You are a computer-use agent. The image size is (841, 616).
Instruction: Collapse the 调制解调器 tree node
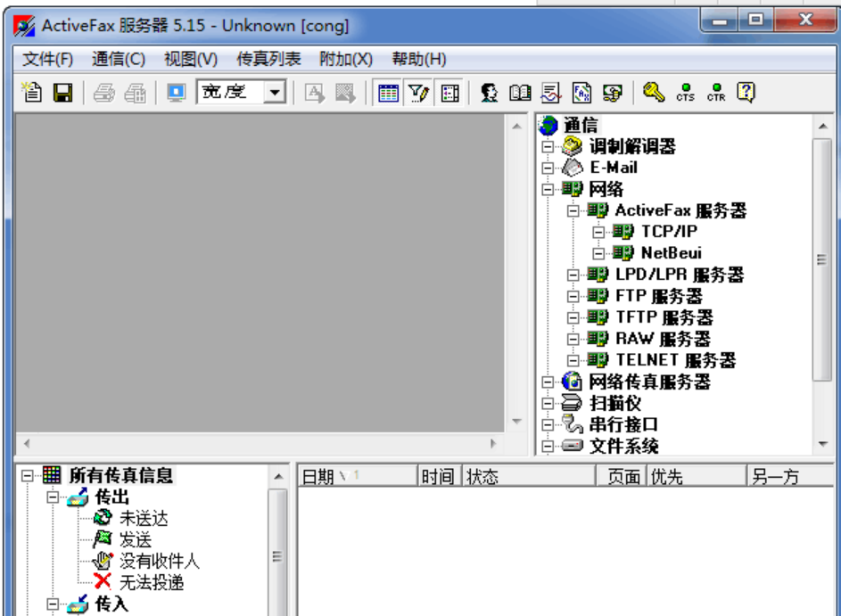tap(548, 146)
